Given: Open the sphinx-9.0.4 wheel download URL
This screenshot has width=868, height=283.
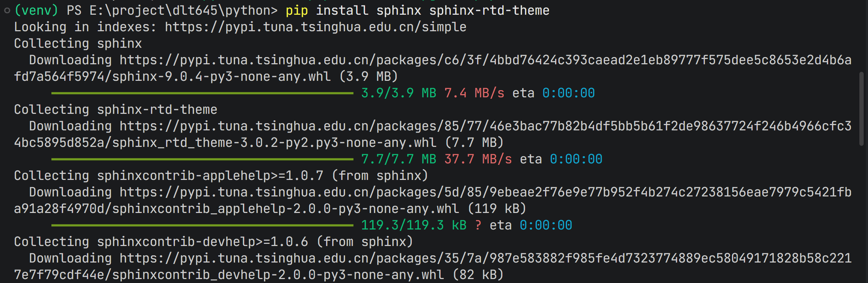Looking at the screenshot, I should tap(433, 68).
